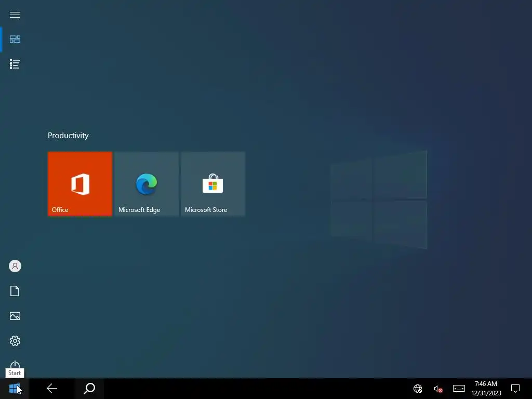
Task: Show the All apps list
Action: (x=15, y=64)
